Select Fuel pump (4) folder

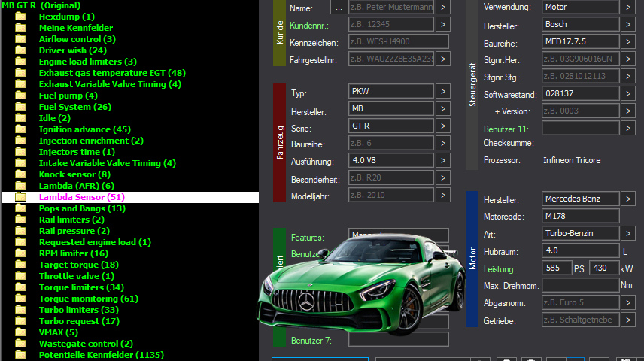68,96
